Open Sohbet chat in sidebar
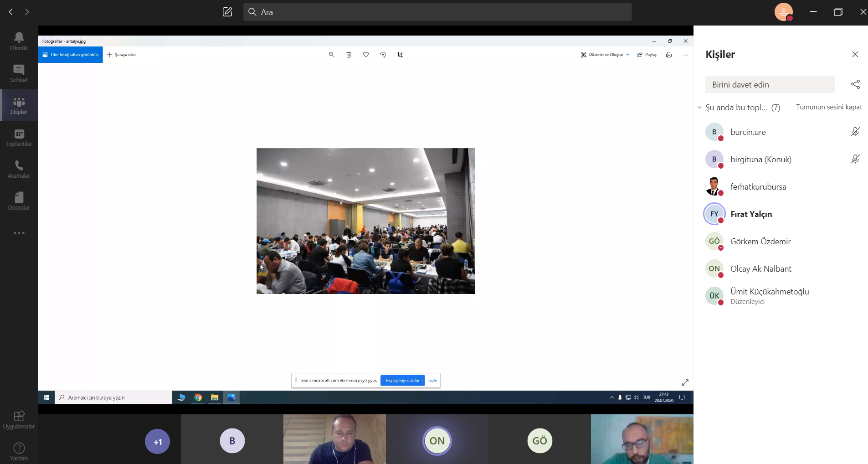Viewport: 868px width, 464px height. [x=19, y=73]
